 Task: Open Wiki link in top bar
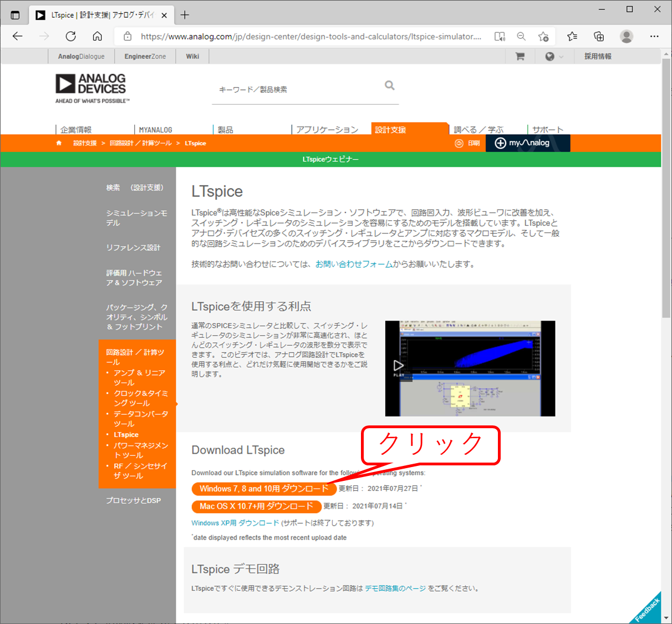(192, 56)
